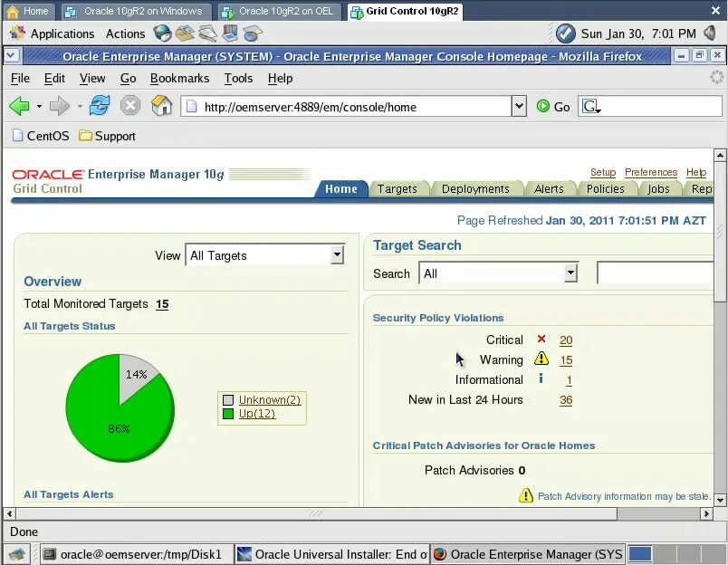Screen dimensions: 728x565
Task: Reload the page with the refresh icon
Action: click(x=100, y=106)
